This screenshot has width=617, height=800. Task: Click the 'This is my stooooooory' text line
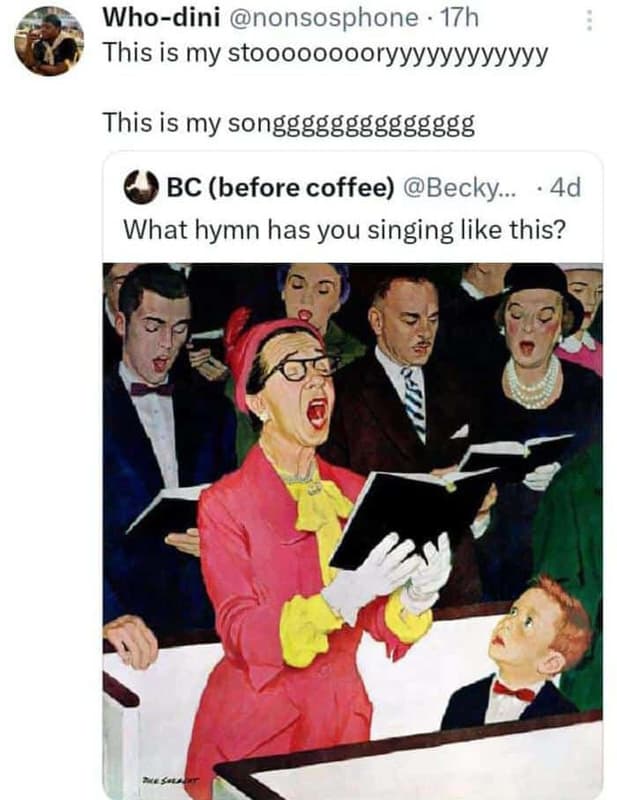[x=325, y=52]
